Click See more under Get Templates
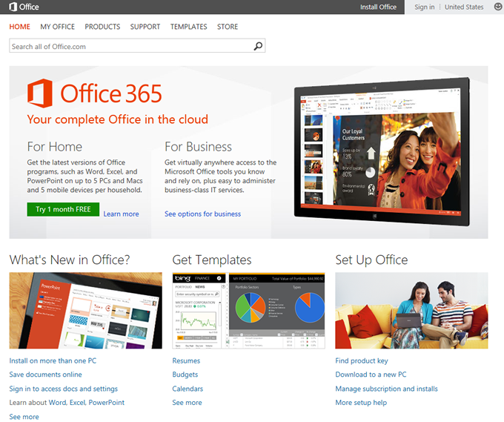 pos(187,403)
